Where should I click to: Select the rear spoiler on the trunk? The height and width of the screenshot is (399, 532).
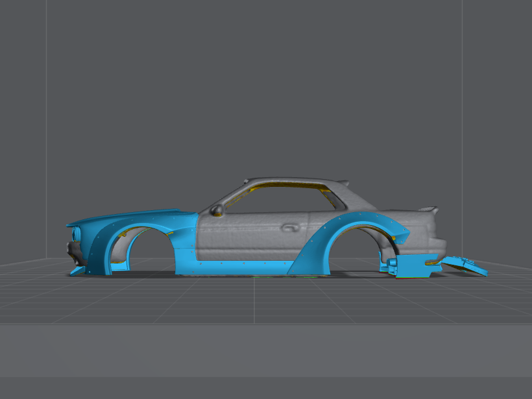(428, 210)
